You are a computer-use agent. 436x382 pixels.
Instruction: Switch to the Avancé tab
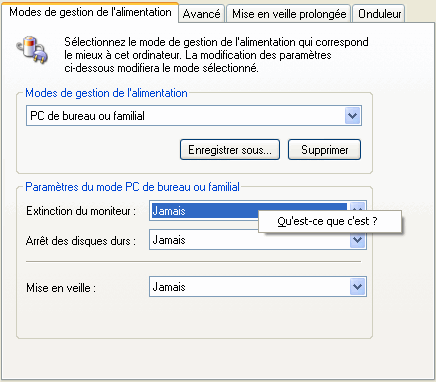click(x=202, y=14)
